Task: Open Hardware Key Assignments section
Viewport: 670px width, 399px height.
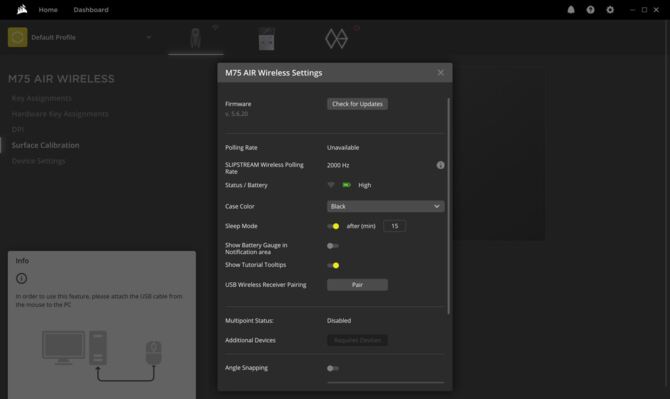Action: coord(60,114)
